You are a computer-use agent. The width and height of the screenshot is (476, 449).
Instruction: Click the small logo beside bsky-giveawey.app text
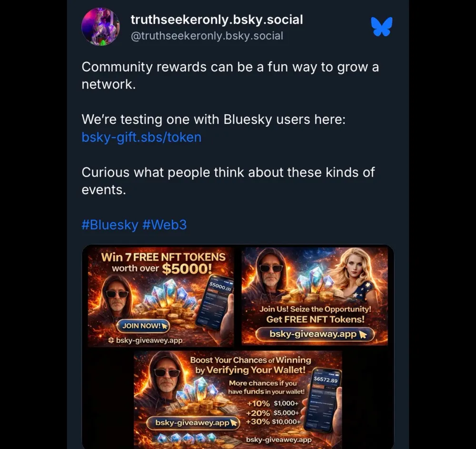pos(111,340)
